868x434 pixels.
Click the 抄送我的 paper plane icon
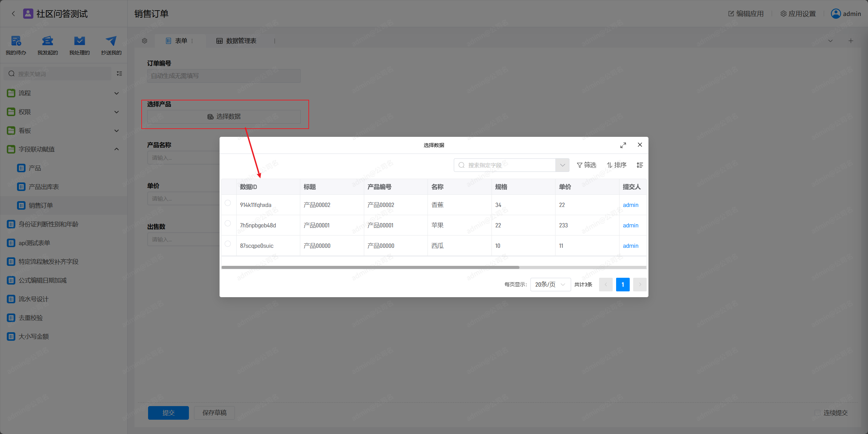111,41
